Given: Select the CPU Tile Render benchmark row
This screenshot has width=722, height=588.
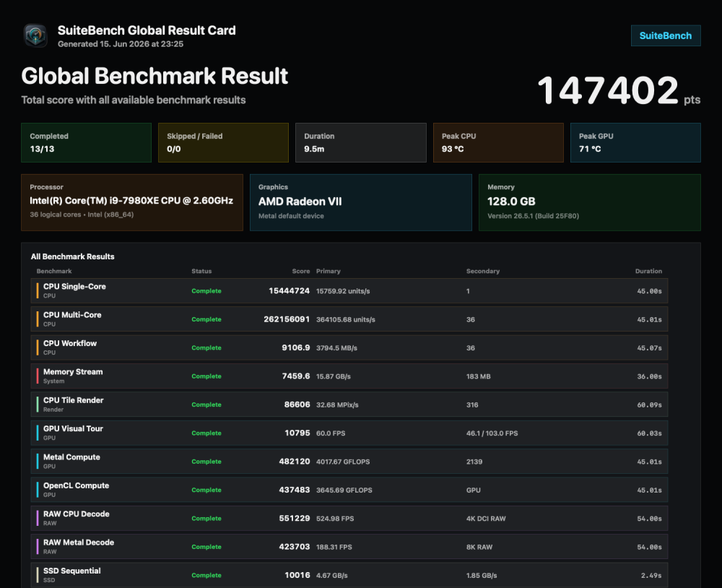Looking at the screenshot, I should [x=349, y=405].
